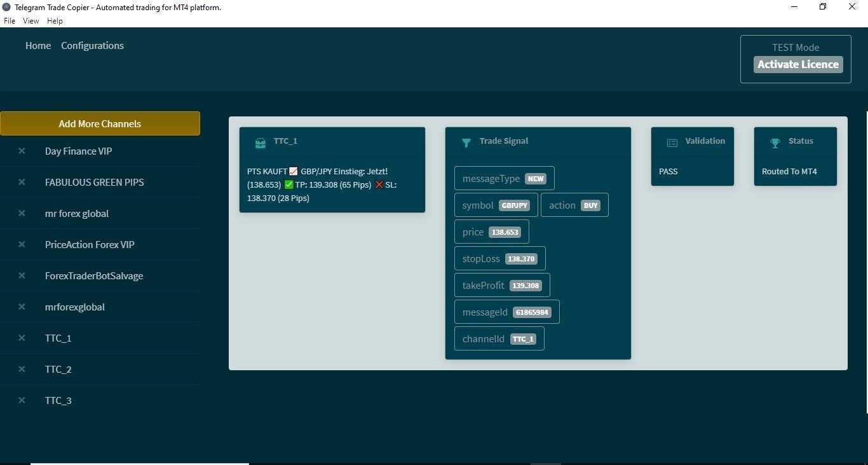Remove the ForexTraderBotSalvage channel
868x465 pixels.
coord(22,275)
